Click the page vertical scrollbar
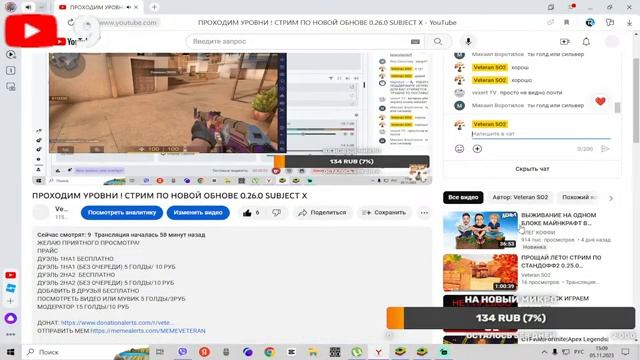This screenshot has width=640, height=360. point(636,100)
